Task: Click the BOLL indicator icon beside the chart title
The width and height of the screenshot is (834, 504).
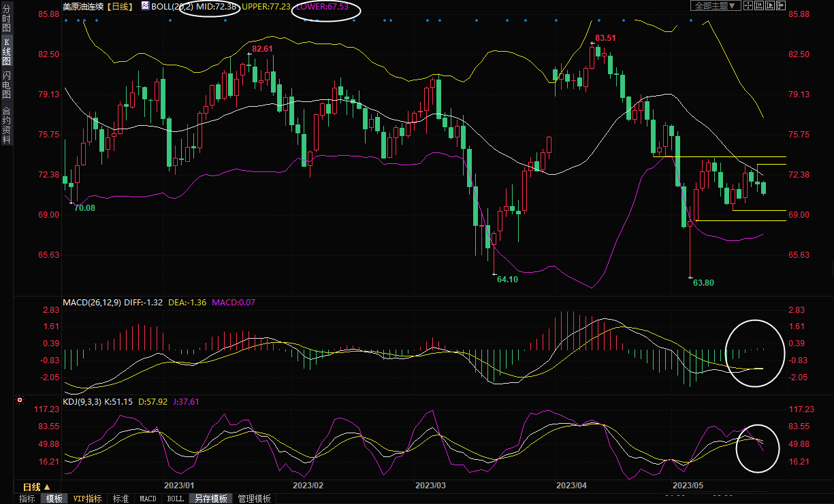Action: click(145, 5)
